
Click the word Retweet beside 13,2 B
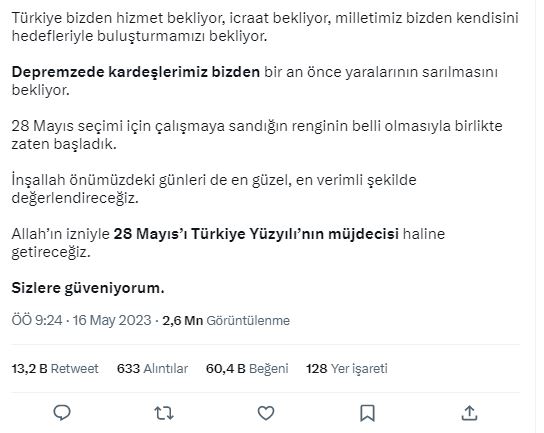(75, 368)
